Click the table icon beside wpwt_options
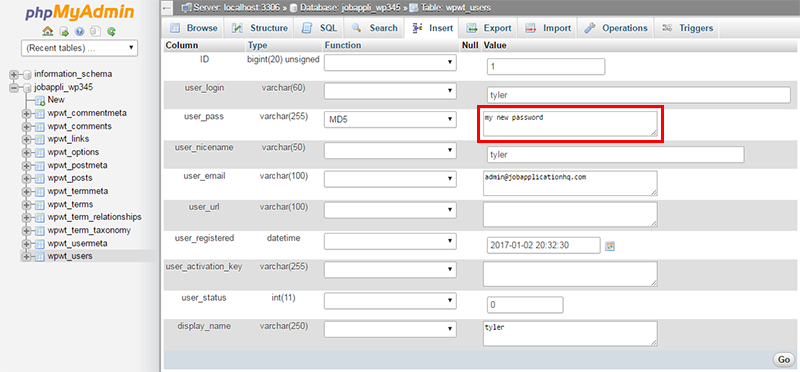Screen dimensions: 800x372 click(x=40, y=153)
